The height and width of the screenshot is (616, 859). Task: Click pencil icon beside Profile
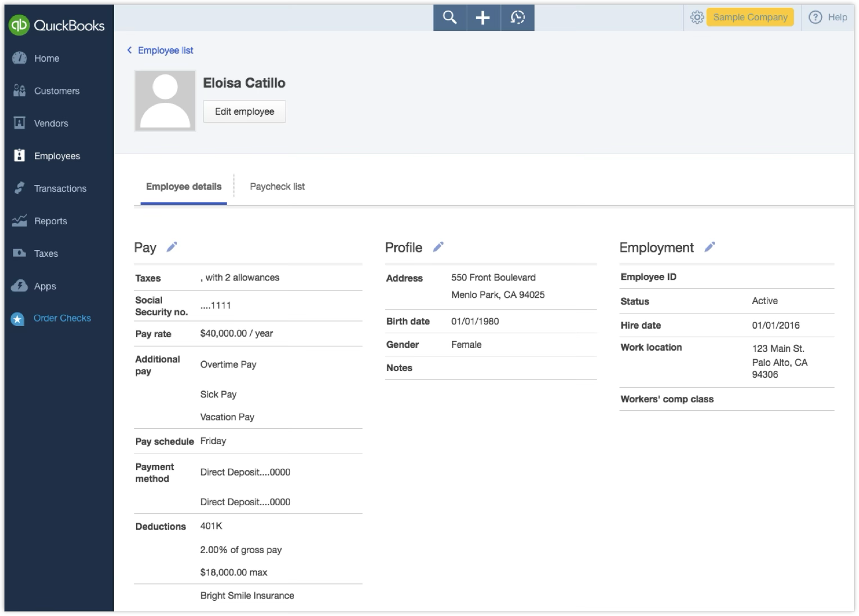click(x=438, y=247)
